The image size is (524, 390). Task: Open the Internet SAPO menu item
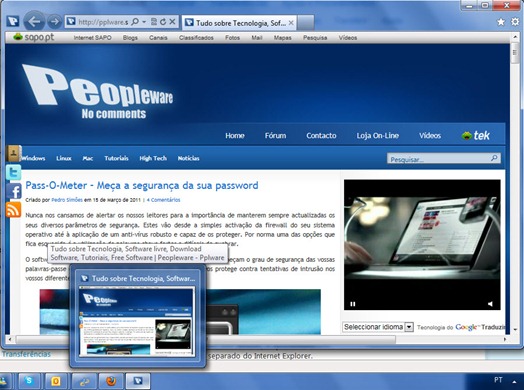pyautogui.click(x=92, y=38)
